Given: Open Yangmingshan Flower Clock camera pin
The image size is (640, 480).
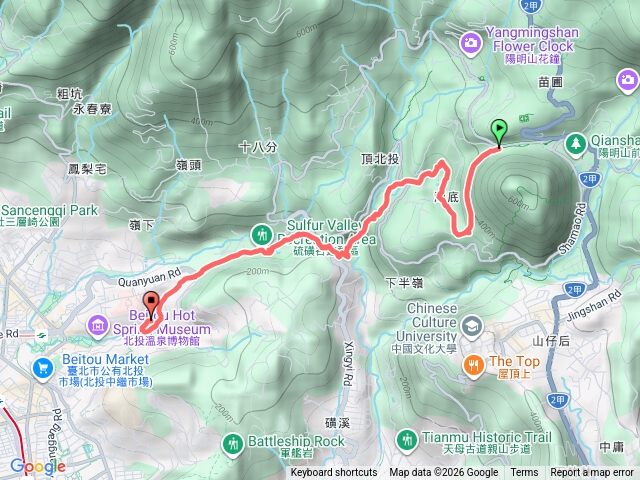Looking at the screenshot, I should [471, 42].
